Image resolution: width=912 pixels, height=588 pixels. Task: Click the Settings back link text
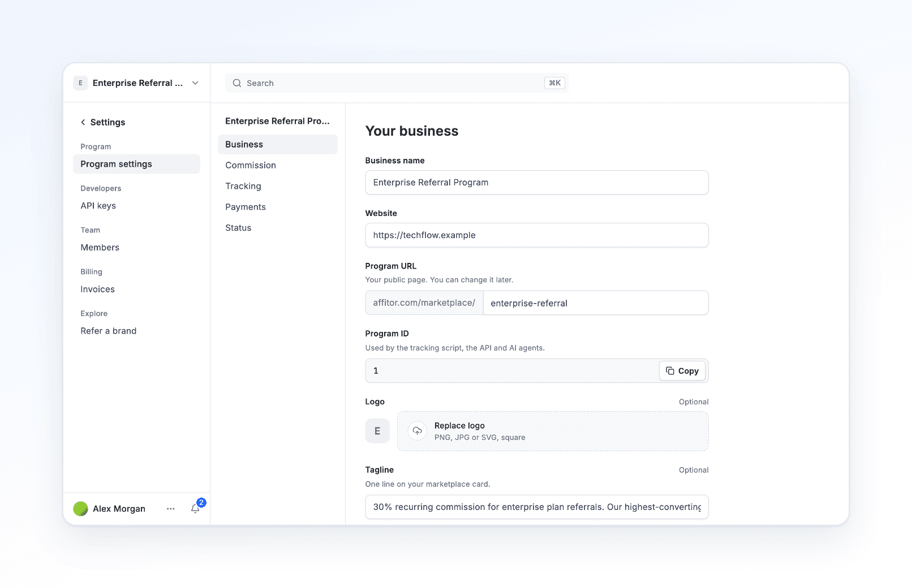(x=108, y=122)
